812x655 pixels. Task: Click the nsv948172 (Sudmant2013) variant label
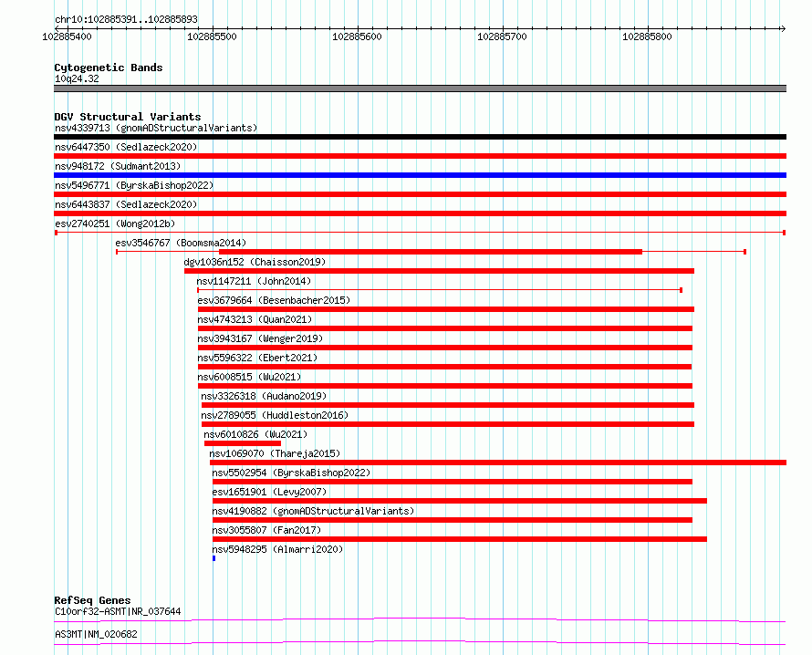(118, 166)
